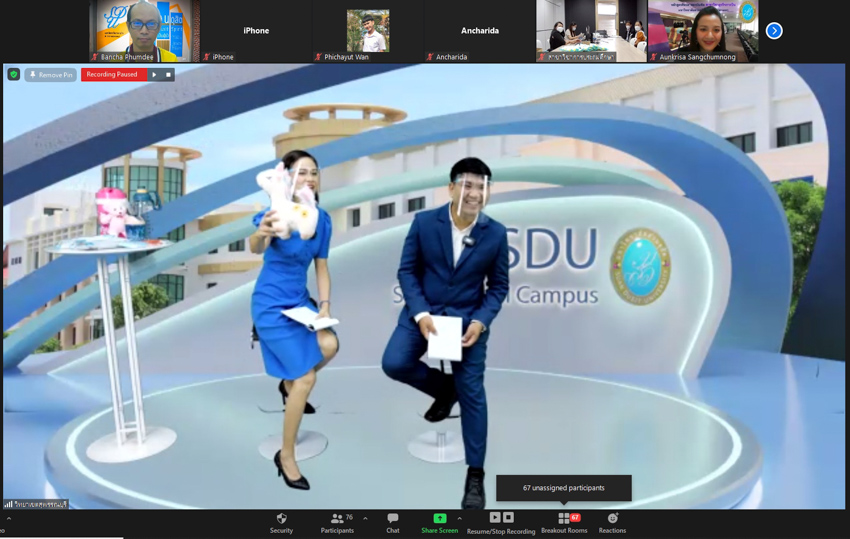Viewport: 850px width, 539px height.
Task: Resume recording from the bottom toolbar
Action: (494, 517)
